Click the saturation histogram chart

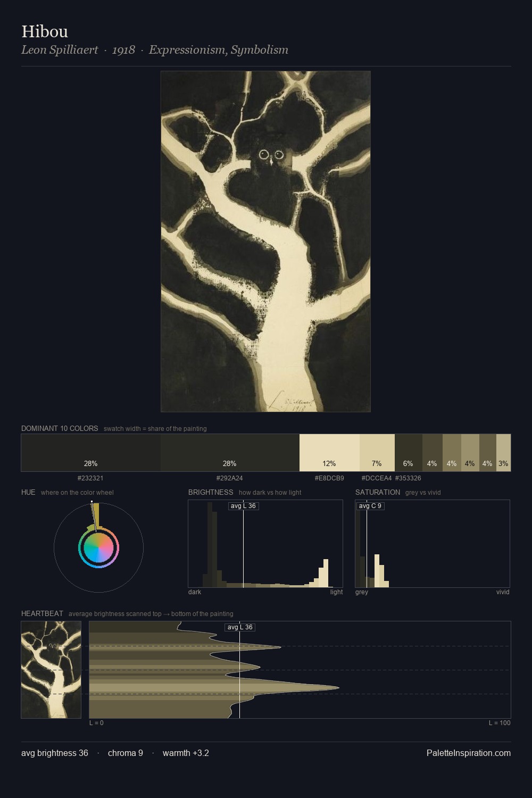[433, 544]
